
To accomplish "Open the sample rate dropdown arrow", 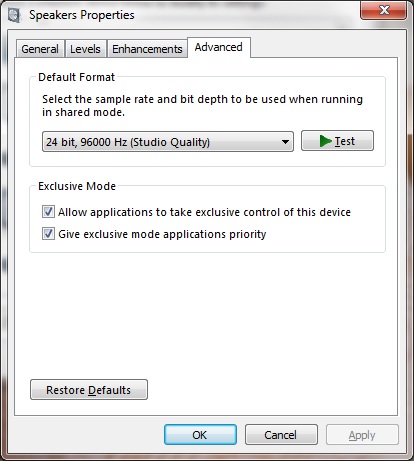I will (285, 142).
